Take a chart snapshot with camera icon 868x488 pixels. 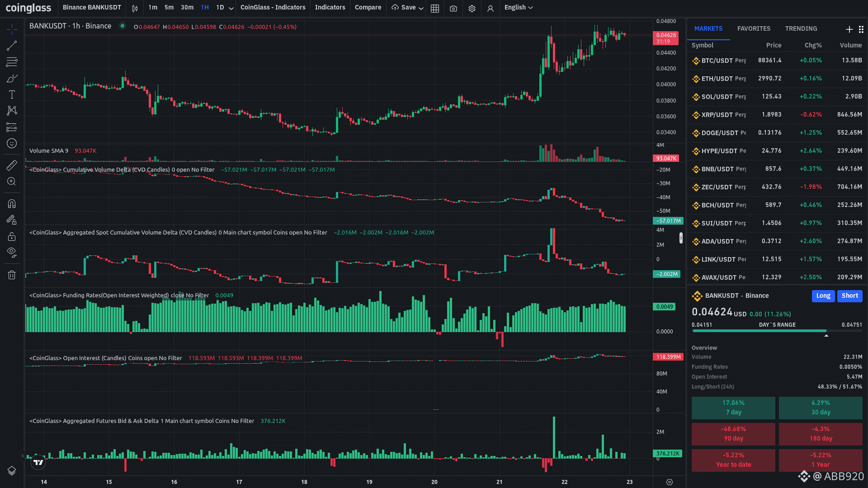(x=453, y=8)
